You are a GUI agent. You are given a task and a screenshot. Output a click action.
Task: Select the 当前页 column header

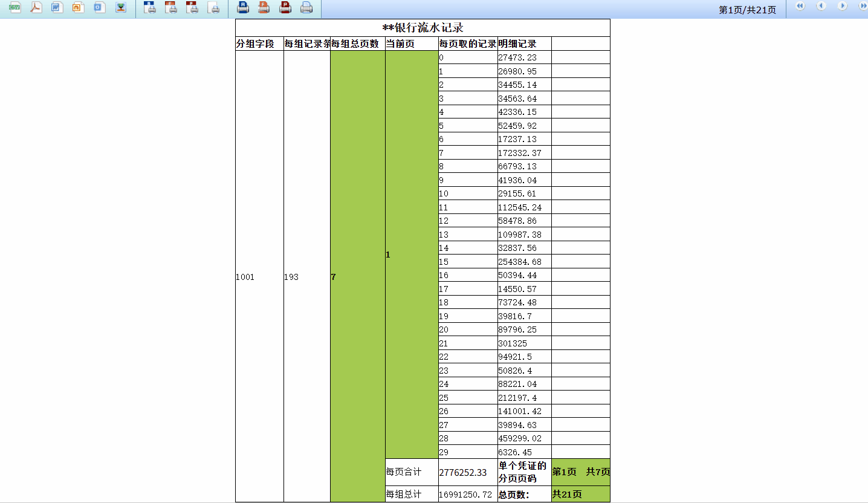[x=412, y=44]
